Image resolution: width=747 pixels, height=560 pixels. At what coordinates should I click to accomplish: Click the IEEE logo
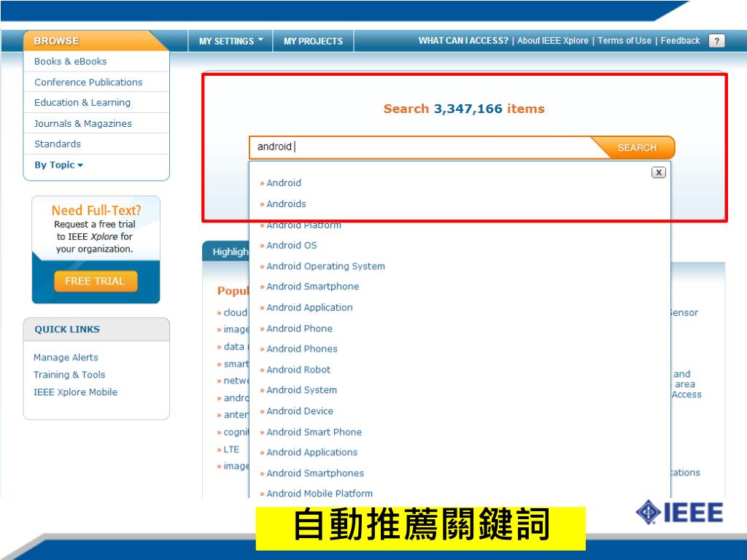pos(679,513)
